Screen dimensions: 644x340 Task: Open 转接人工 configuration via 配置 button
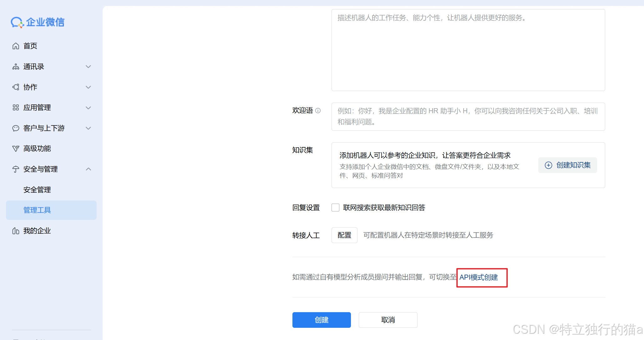(x=344, y=235)
